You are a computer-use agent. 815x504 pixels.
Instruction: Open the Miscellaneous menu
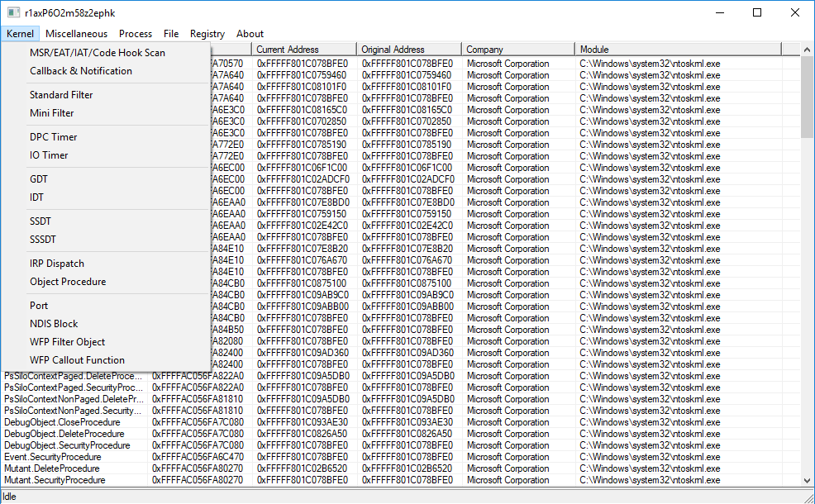[x=76, y=34]
